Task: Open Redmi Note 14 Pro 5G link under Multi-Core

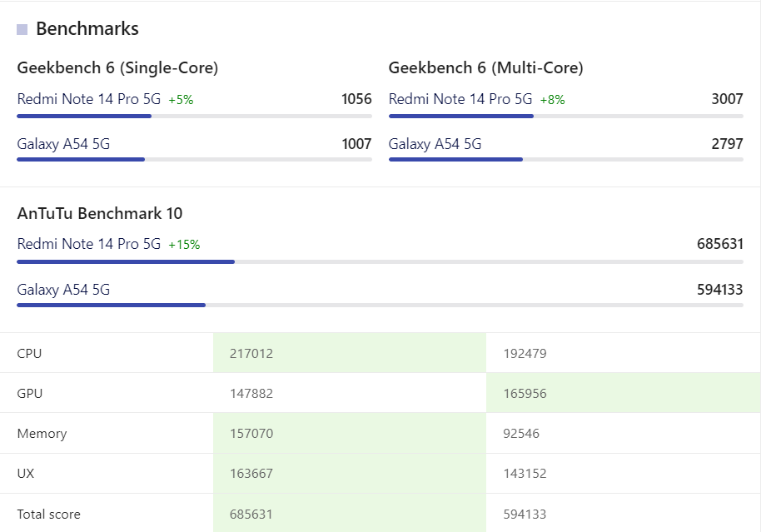Action: pyautogui.click(x=460, y=99)
